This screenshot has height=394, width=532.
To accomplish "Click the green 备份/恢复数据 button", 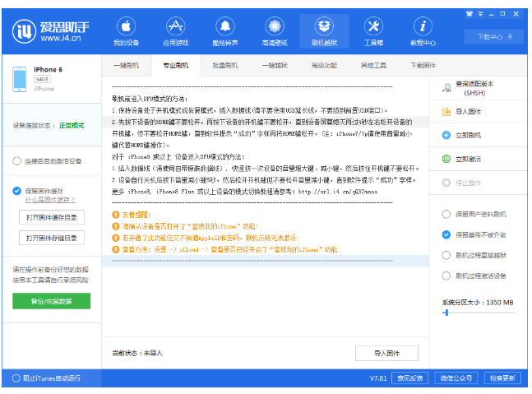I will (51, 301).
